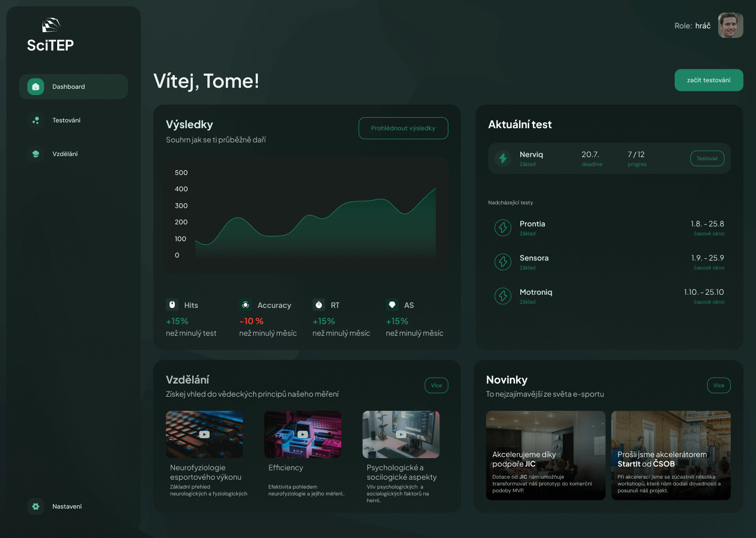Click the Vzdělání graduation cap icon
This screenshot has height=538, width=756.
click(36, 154)
